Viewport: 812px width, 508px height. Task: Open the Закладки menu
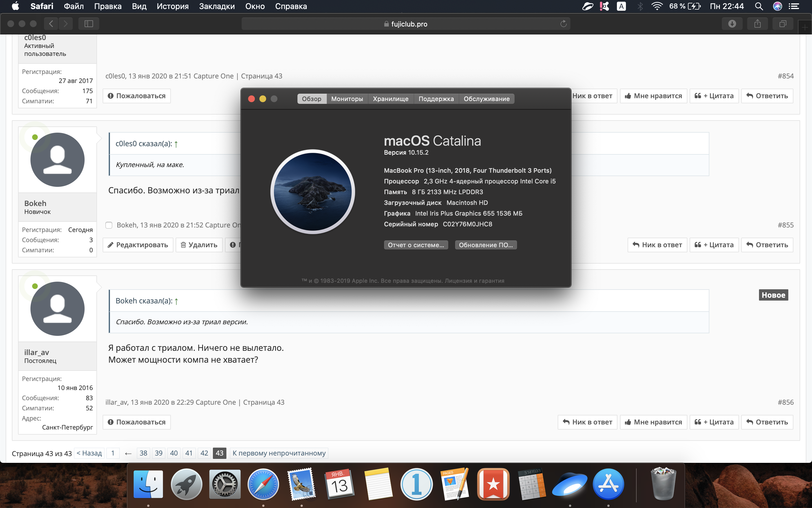pos(217,6)
